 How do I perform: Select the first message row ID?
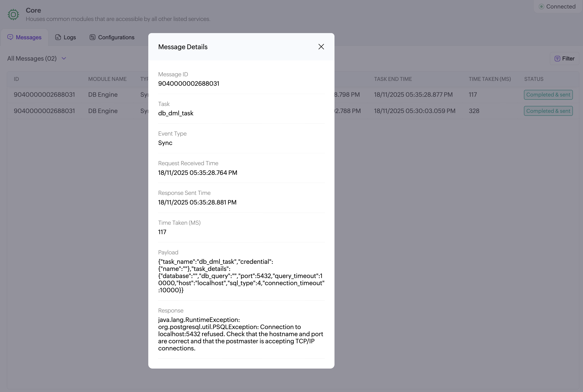(44, 95)
